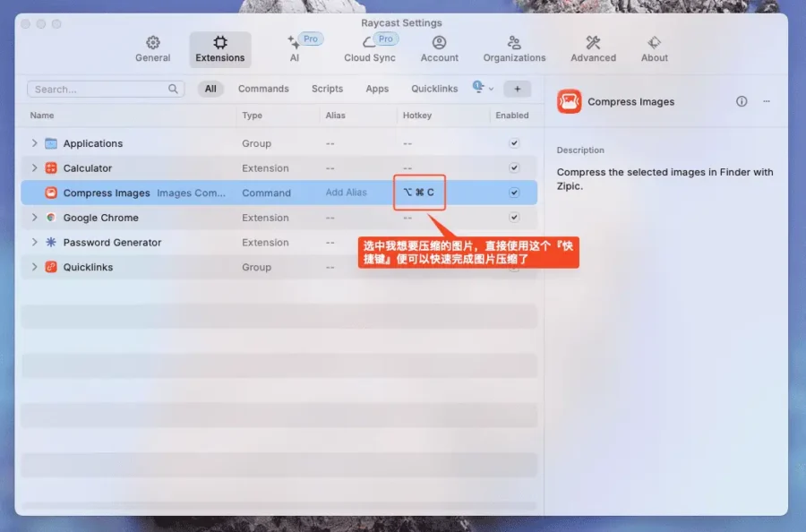Expand the Google Chrome extension
Screen dimensions: 806x532
point(34,217)
